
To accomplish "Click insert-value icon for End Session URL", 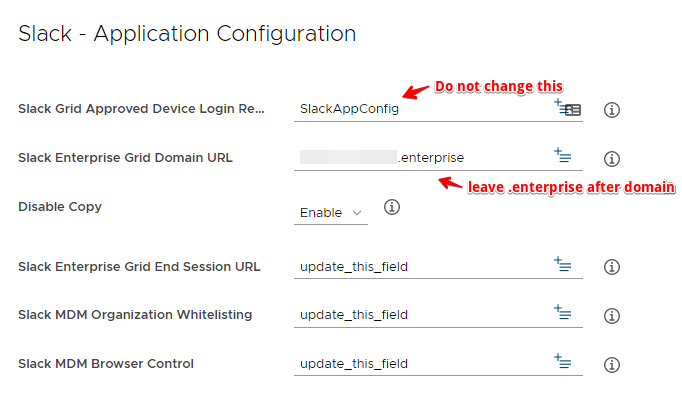I will (562, 265).
